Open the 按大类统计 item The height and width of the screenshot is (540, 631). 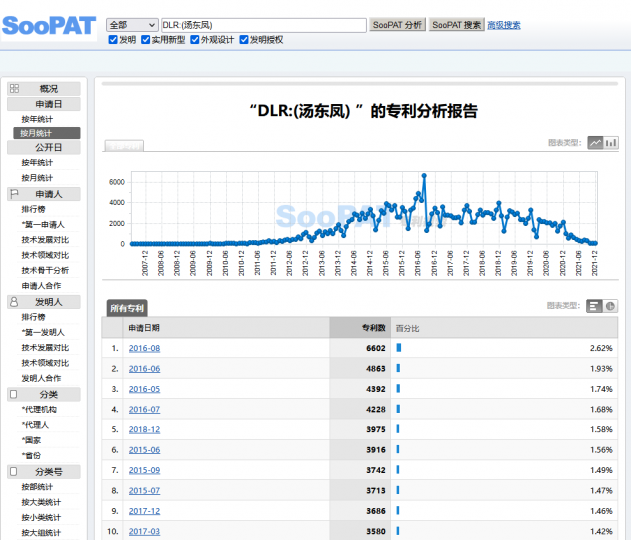coord(41,502)
